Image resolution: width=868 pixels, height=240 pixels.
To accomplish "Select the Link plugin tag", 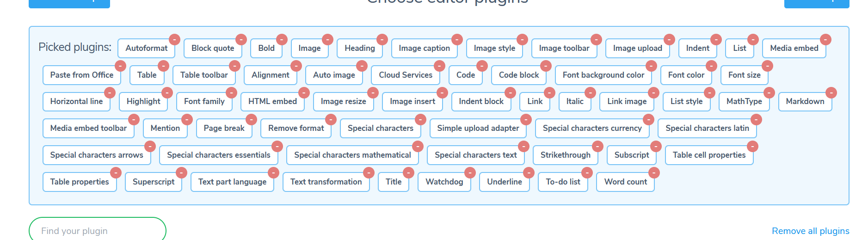I will 535,101.
